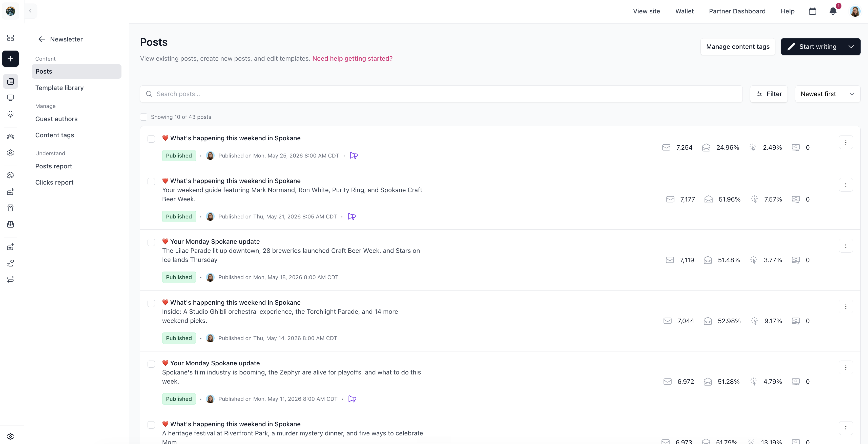Viewport: 868px width, 444px height.
Task: Open the heart-in-hand icon in the sidebar
Action: tap(10, 263)
